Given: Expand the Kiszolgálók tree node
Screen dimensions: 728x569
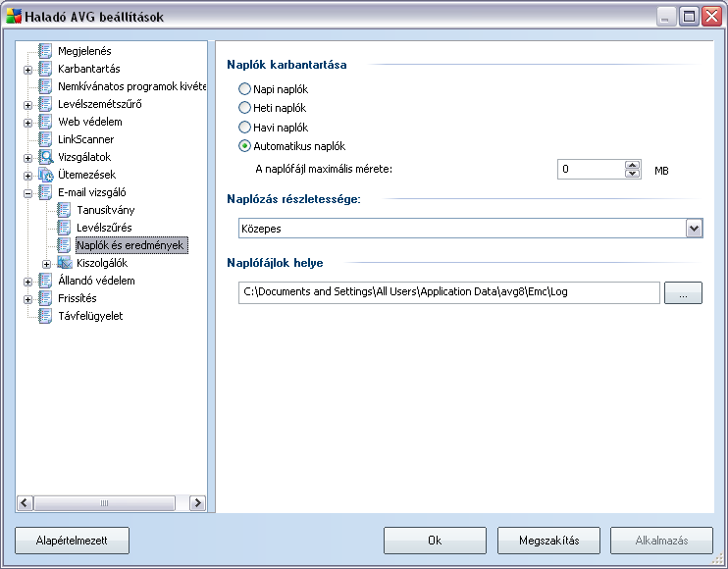Looking at the screenshot, I should point(46,264).
